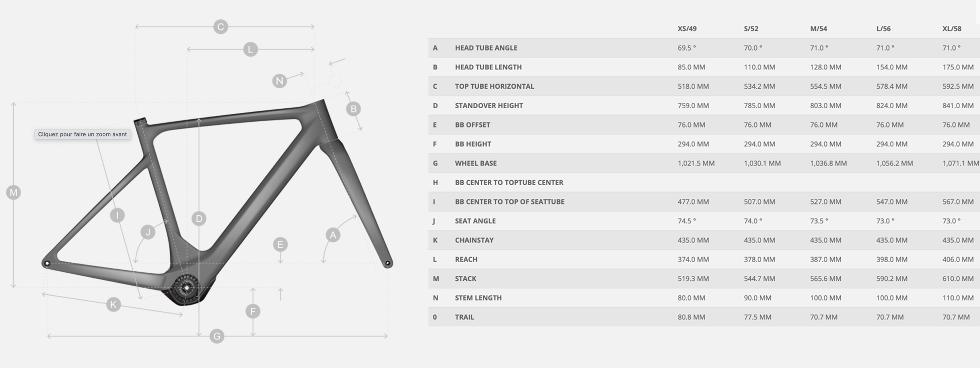980x368 pixels.
Task: Select the STACK row label in table
Action: pyautogui.click(x=465, y=279)
